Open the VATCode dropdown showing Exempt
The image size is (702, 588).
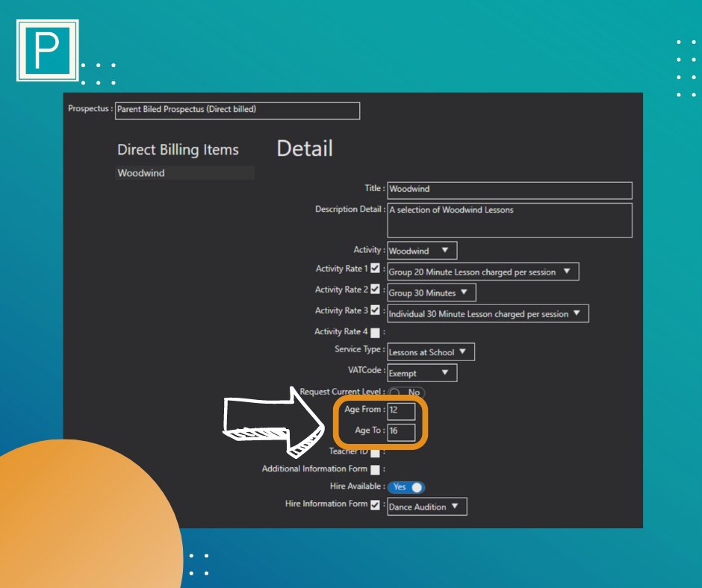(x=422, y=373)
